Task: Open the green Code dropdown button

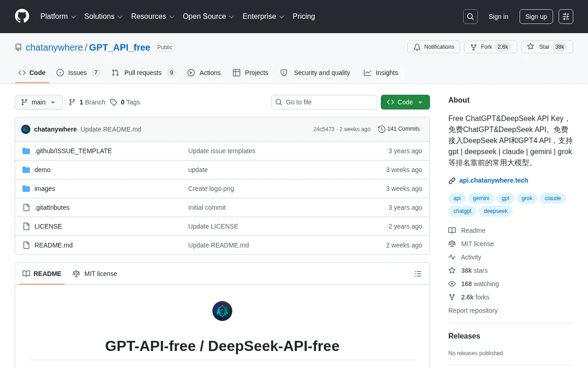Action: 405,102
